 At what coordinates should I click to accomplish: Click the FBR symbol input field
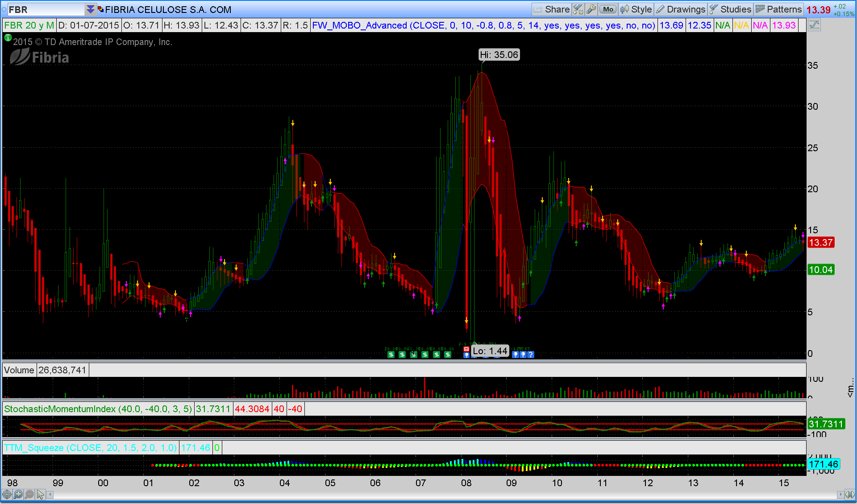coord(45,9)
